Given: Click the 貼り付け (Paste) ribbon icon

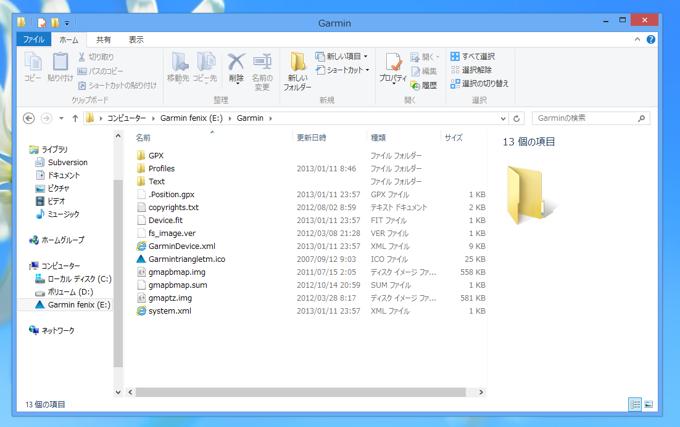Looking at the screenshot, I should pyautogui.click(x=60, y=62).
